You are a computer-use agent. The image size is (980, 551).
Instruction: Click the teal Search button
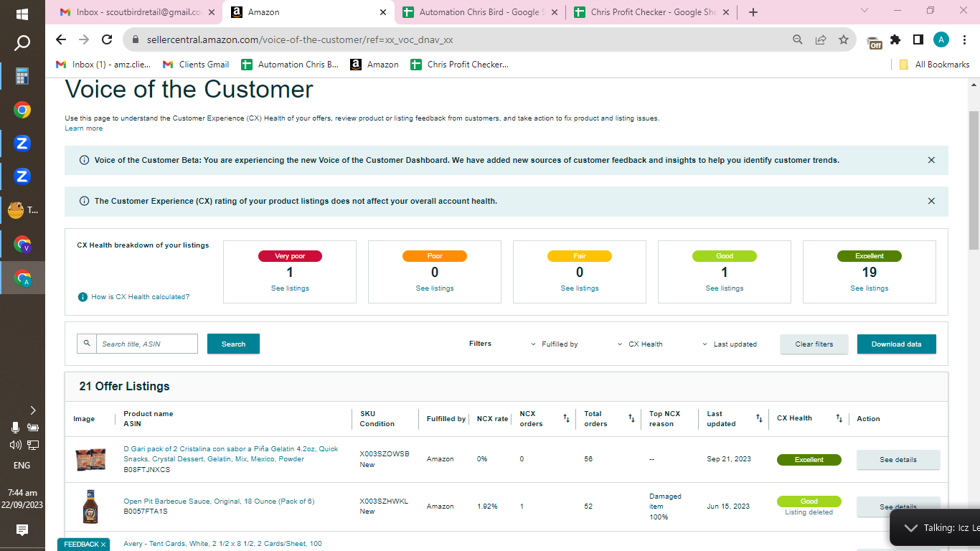tap(233, 344)
